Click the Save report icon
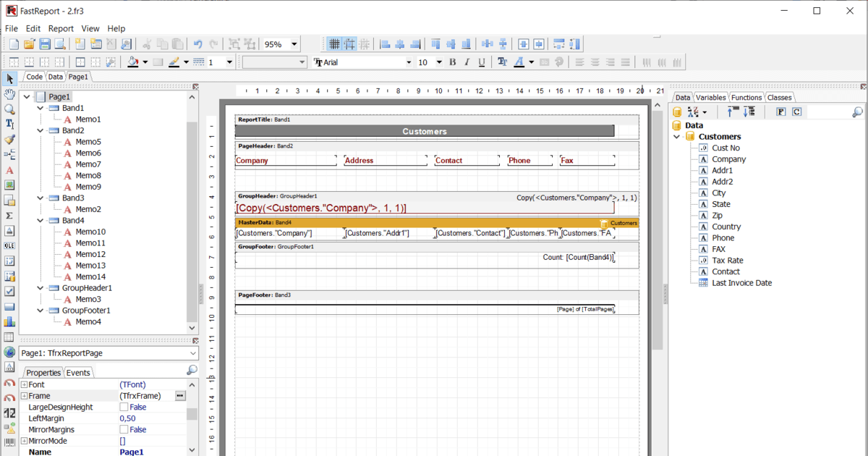Screen dimensions: 868x456 44,44
